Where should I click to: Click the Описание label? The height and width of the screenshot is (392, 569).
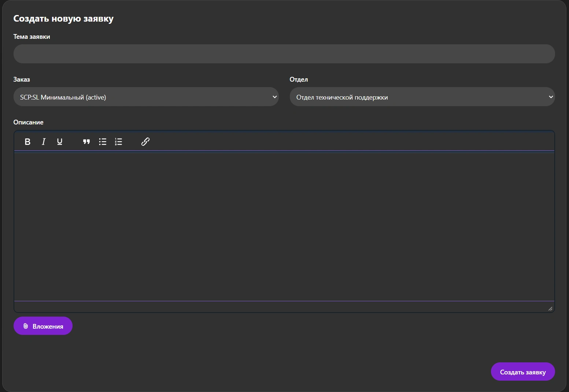[x=29, y=122]
